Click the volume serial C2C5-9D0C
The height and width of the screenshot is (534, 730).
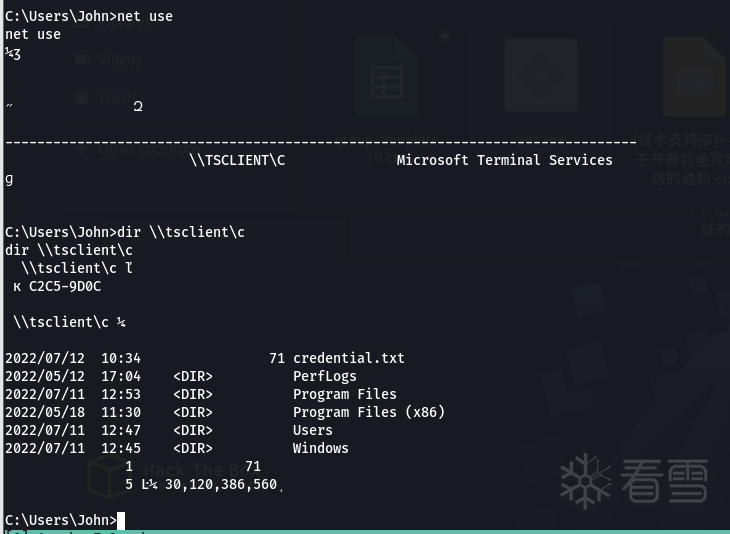point(65,286)
